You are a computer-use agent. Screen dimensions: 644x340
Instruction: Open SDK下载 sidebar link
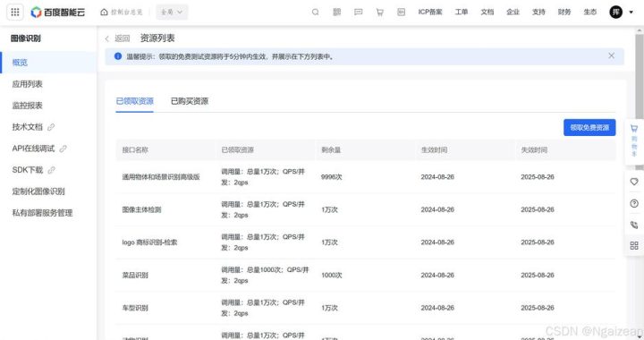28,170
